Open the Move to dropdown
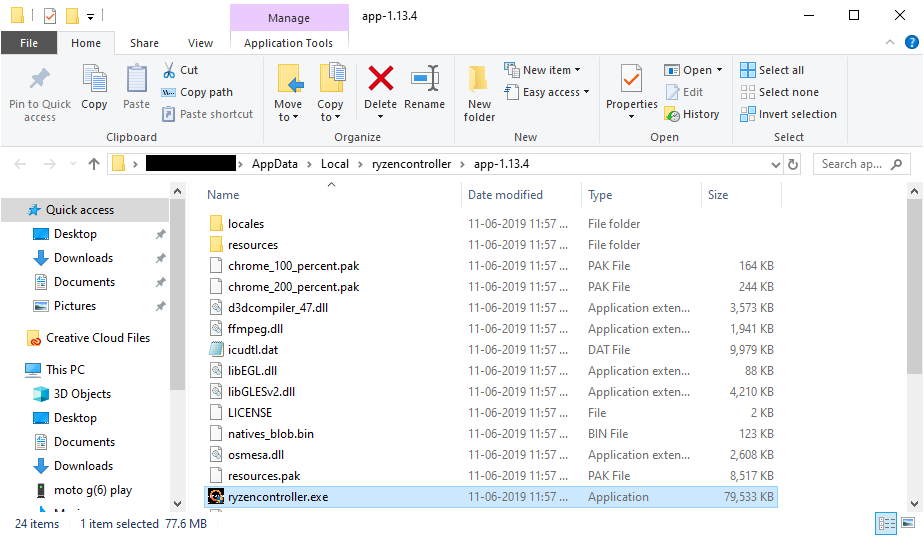924x536 pixels. pos(288,110)
